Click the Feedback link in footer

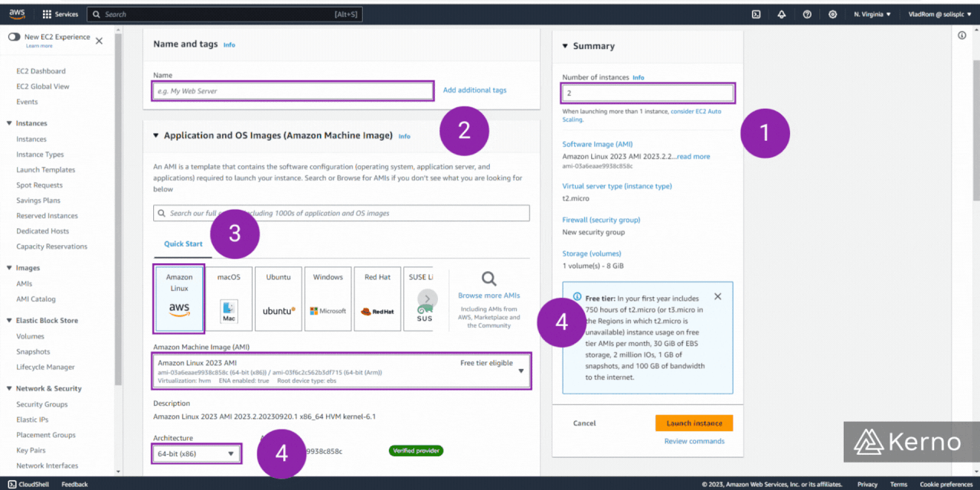click(x=74, y=484)
